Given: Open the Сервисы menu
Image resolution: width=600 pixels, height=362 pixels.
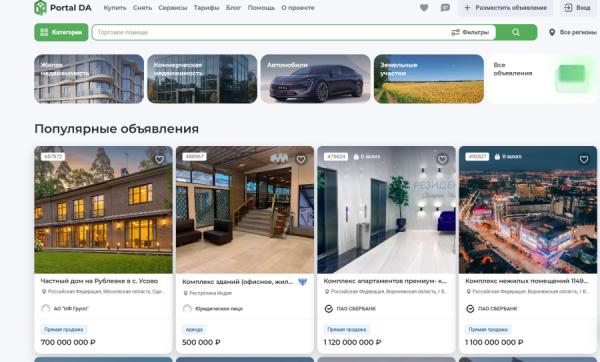Looking at the screenshot, I should click(x=173, y=8).
